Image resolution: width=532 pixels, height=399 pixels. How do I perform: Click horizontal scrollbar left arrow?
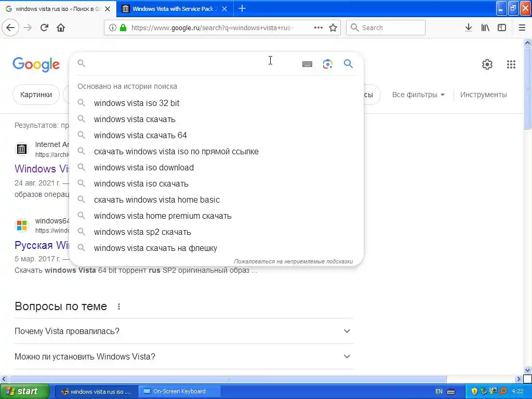tap(4, 379)
